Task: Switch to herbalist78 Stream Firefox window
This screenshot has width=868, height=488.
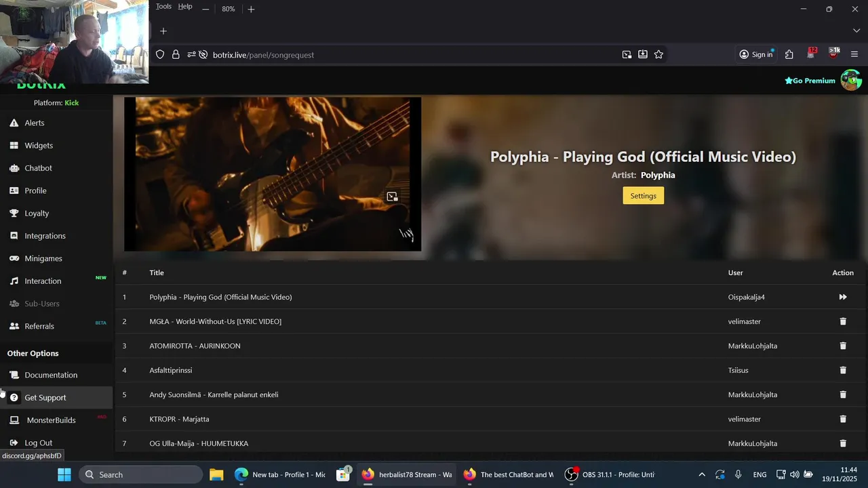Action: [x=407, y=474]
